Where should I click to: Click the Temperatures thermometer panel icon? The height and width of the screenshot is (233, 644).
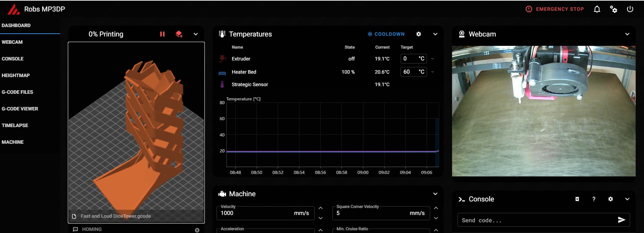(x=222, y=34)
